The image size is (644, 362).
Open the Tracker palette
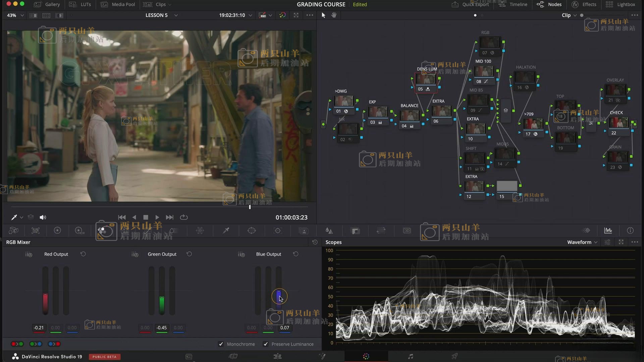pos(278,231)
